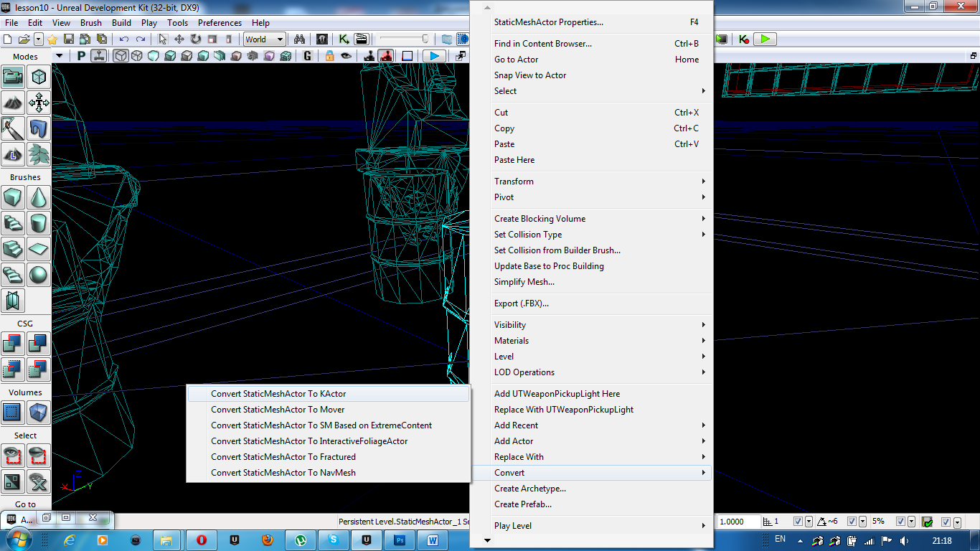Open Find Actors binoculars icon
Image resolution: width=980 pixels, height=551 pixels.
pyautogui.click(x=299, y=39)
